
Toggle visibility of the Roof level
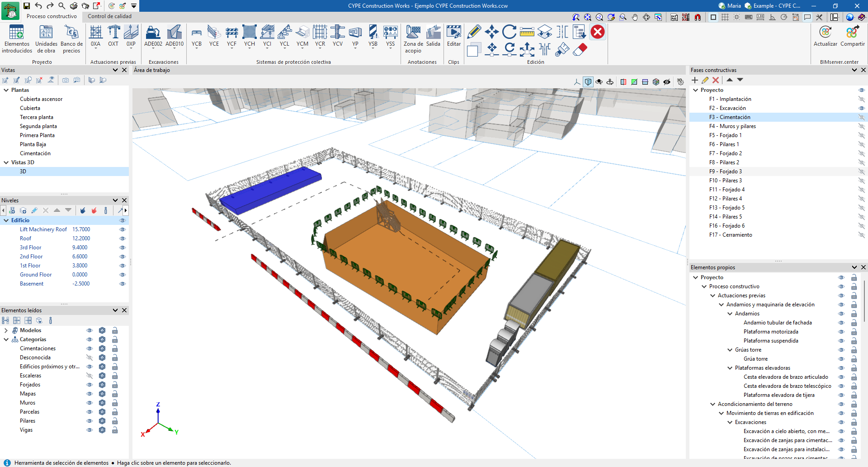[x=122, y=238]
